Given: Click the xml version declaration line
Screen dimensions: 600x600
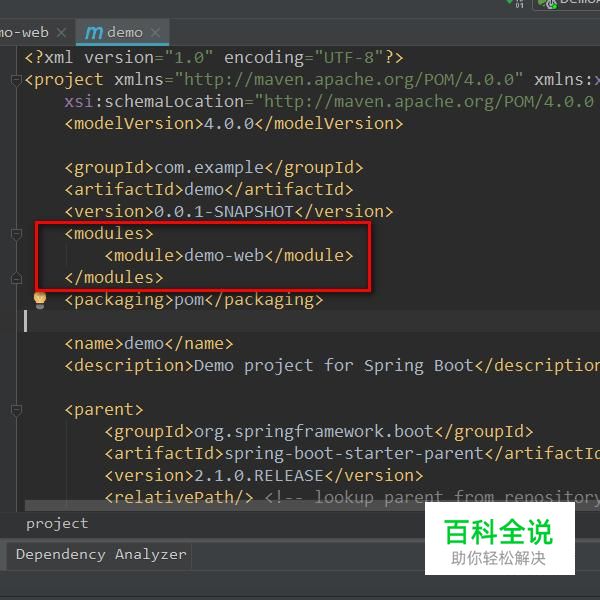Looking at the screenshot, I should click(214, 57).
